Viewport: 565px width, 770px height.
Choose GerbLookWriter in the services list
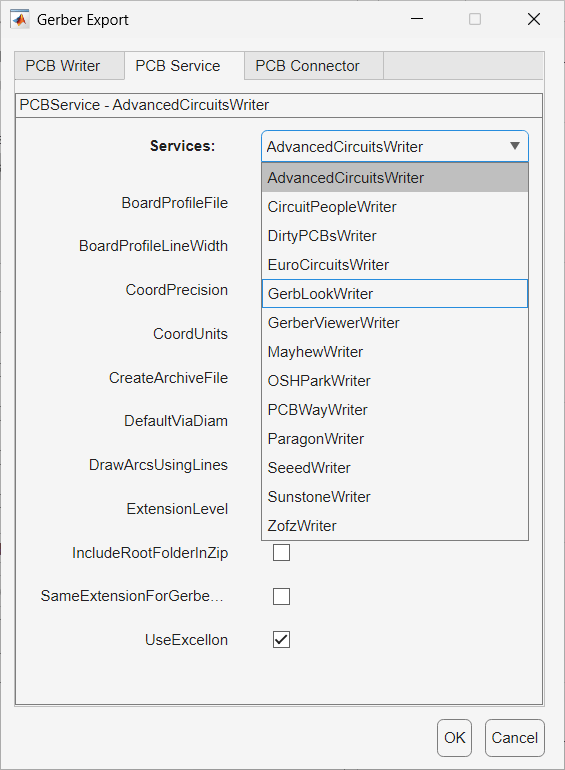point(395,294)
